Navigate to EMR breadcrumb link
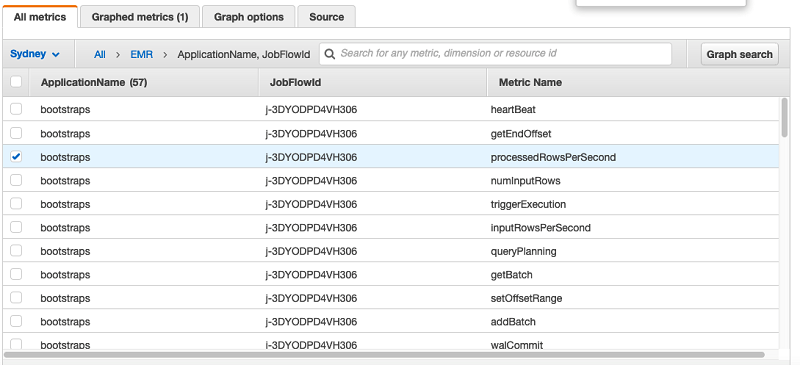Image resolution: width=800 pixels, height=365 pixels. [x=141, y=54]
